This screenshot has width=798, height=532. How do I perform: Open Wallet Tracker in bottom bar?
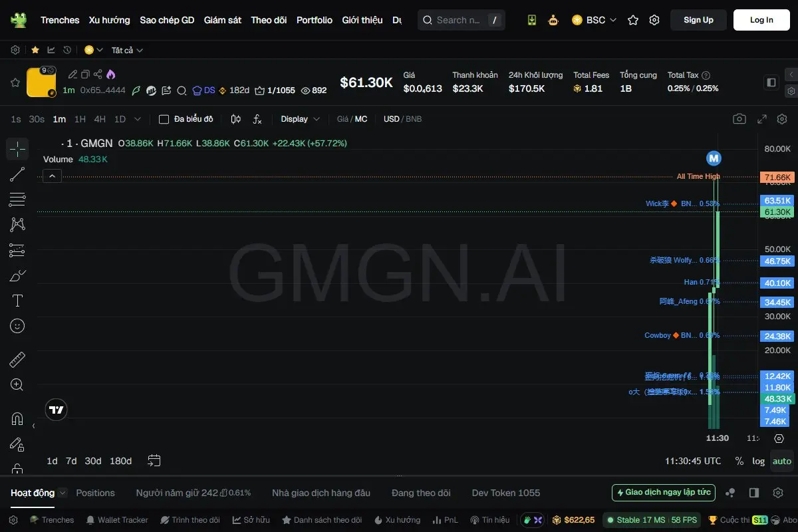coord(116,520)
